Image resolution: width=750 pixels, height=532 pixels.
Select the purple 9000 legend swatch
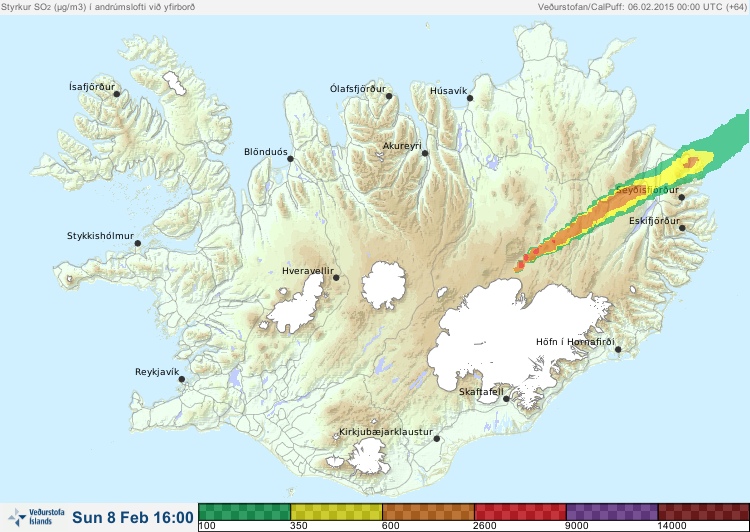[612, 512]
